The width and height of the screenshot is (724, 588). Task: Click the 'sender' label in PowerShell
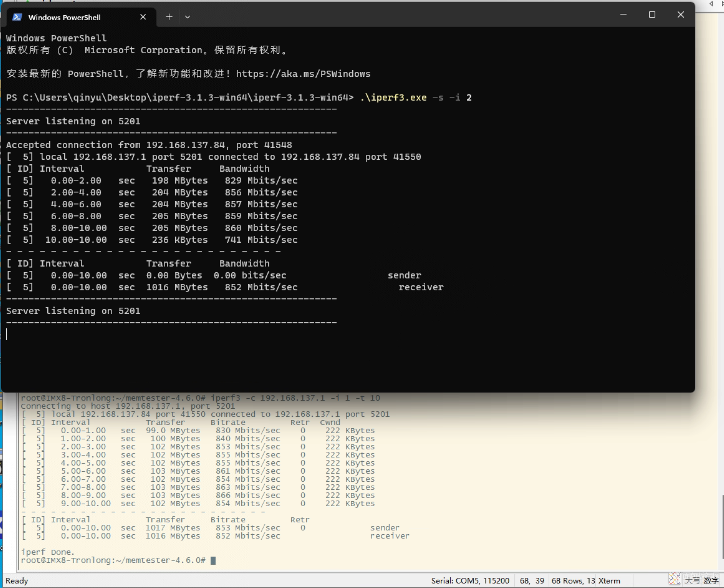(404, 275)
